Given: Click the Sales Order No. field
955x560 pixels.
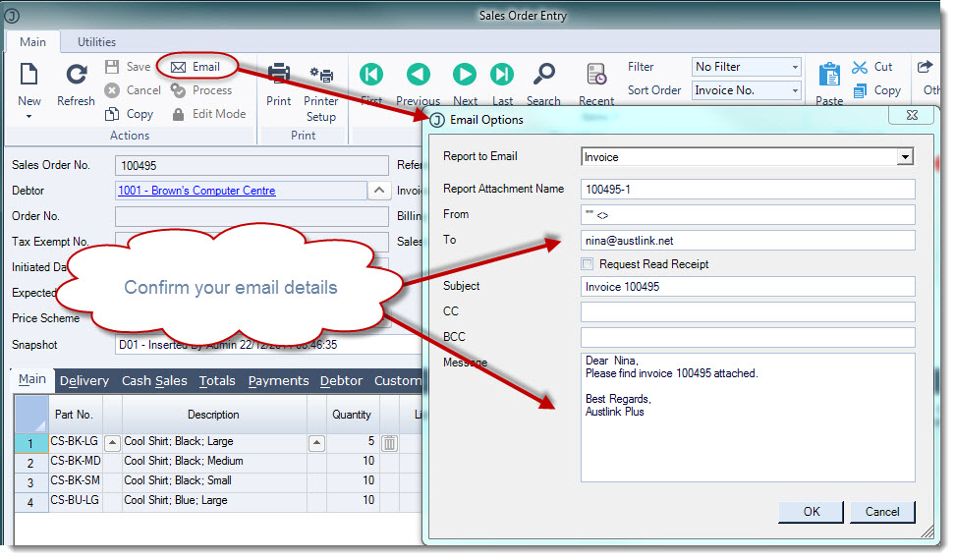Looking at the screenshot, I should click(x=252, y=166).
